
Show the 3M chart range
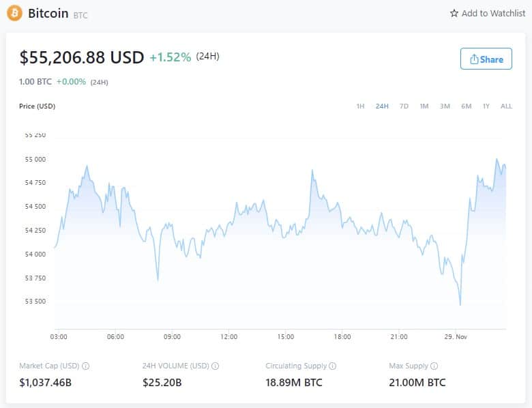(445, 106)
